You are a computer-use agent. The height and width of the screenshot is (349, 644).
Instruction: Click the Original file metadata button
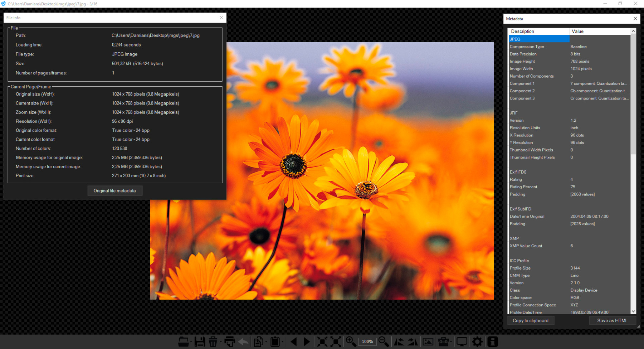tap(115, 191)
